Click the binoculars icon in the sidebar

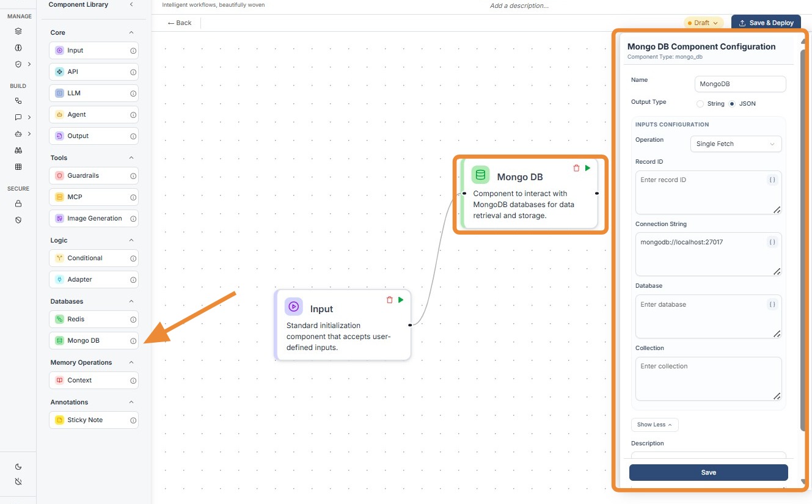18,150
